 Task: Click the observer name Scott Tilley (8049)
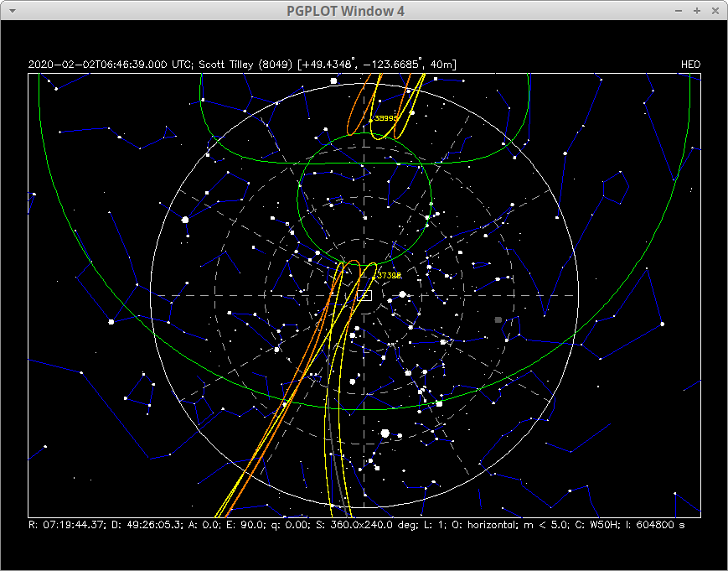245,65
